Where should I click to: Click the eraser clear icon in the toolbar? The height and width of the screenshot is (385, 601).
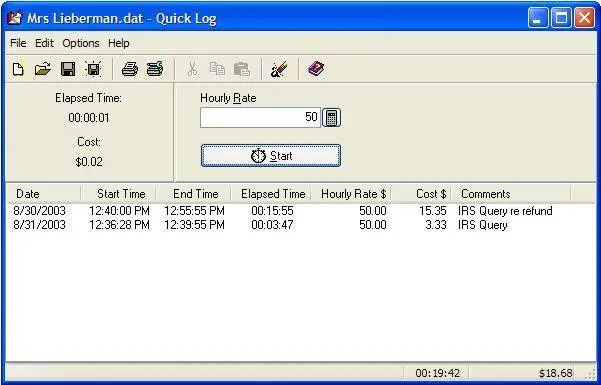tap(279, 69)
